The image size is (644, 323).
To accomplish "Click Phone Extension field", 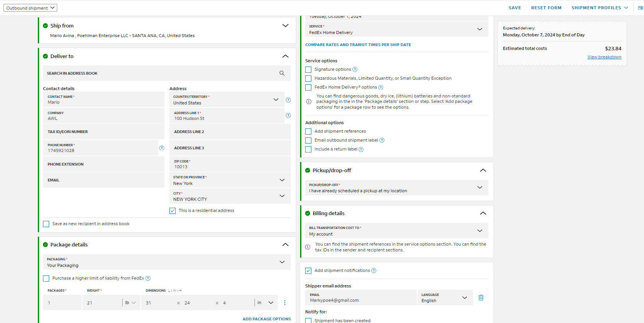I will point(104,164).
